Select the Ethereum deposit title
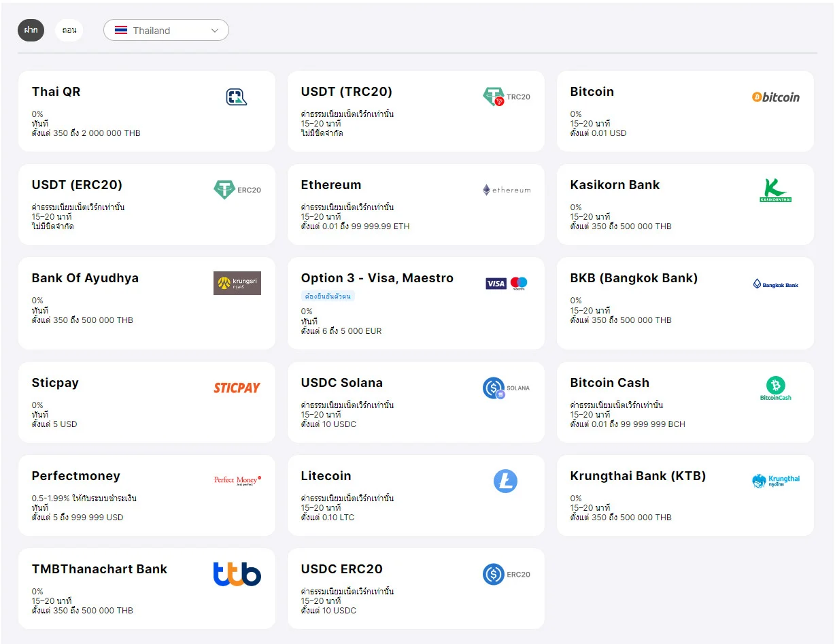 pyautogui.click(x=331, y=185)
